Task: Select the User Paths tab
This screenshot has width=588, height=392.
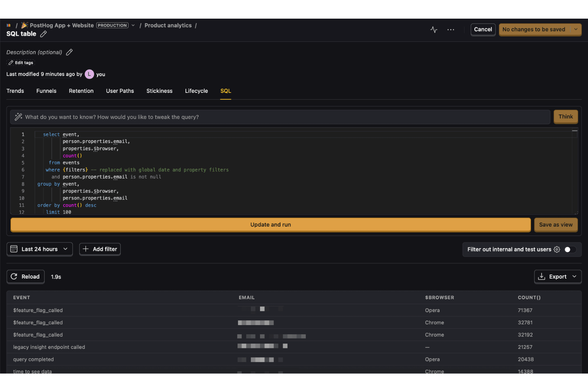Action: click(x=120, y=91)
